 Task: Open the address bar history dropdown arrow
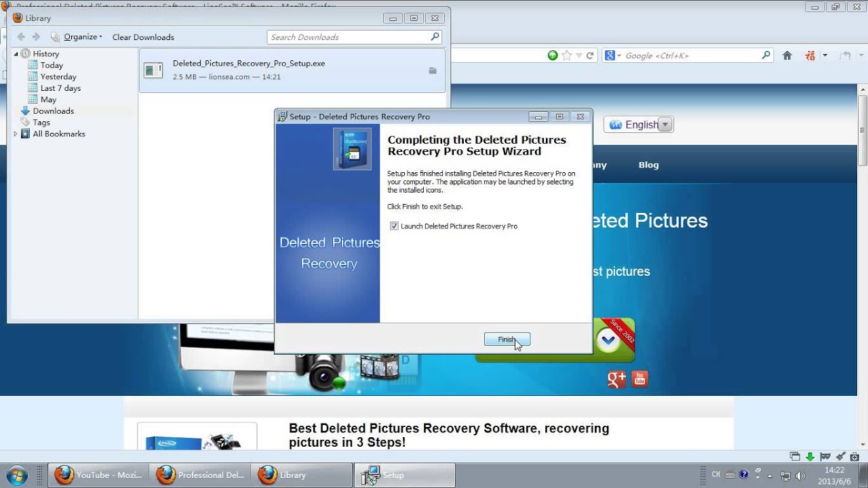(579, 56)
